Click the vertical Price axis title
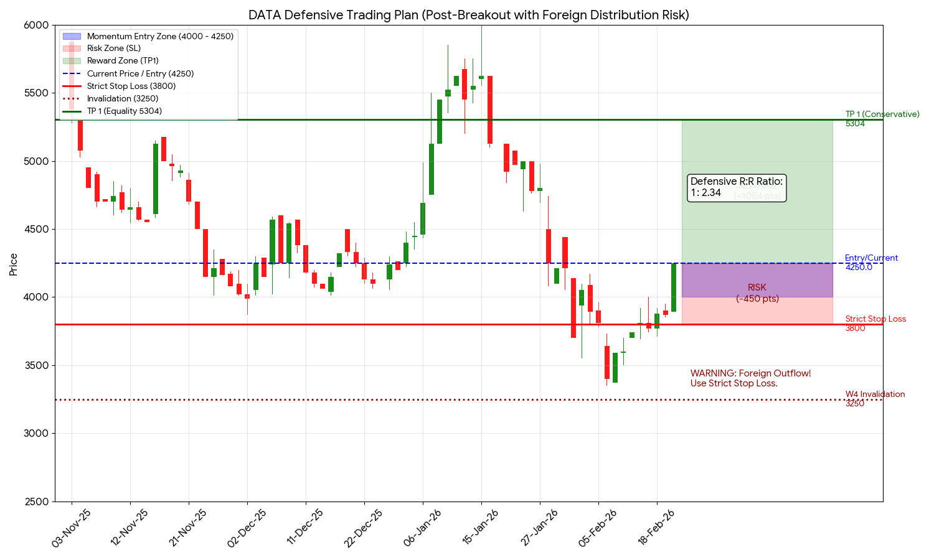The width and height of the screenshot is (934, 560). click(x=14, y=264)
